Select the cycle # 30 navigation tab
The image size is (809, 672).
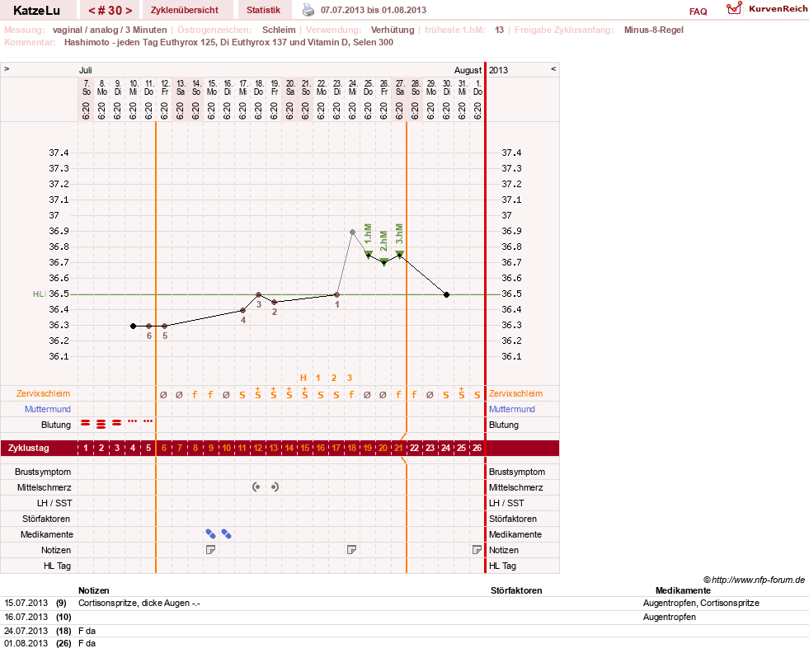point(110,10)
